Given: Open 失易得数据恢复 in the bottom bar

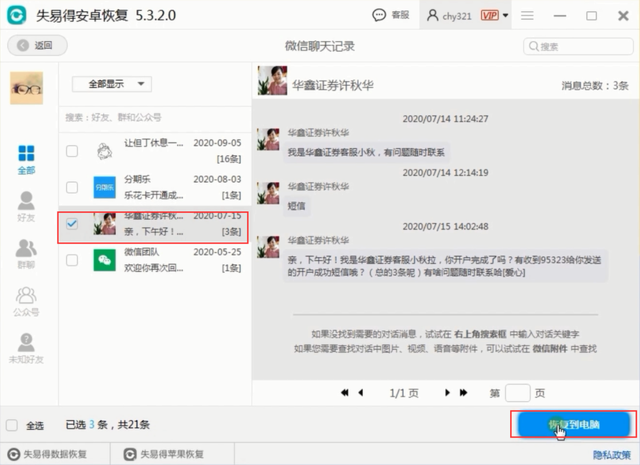Looking at the screenshot, I should pyautogui.click(x=48, y=454).
